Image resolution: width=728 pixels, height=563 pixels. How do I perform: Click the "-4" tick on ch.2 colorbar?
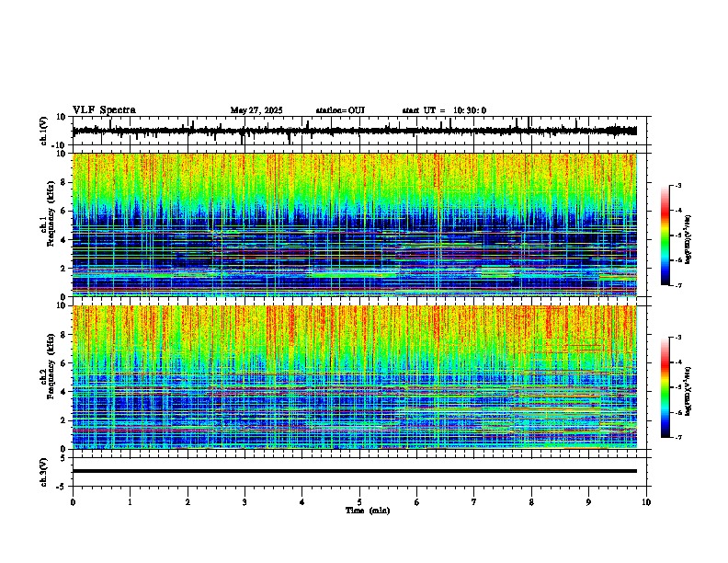point(678,362)
